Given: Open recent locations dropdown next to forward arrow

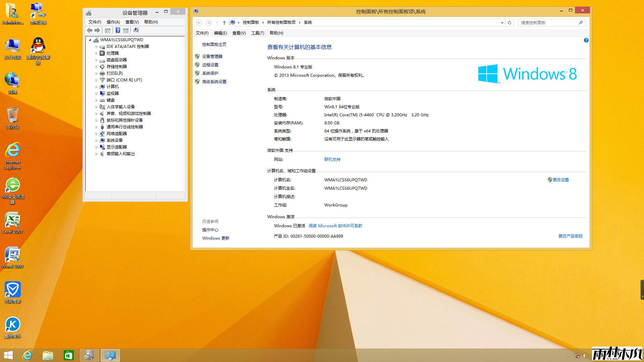Looking at the screenshot, I should [217, 22].
